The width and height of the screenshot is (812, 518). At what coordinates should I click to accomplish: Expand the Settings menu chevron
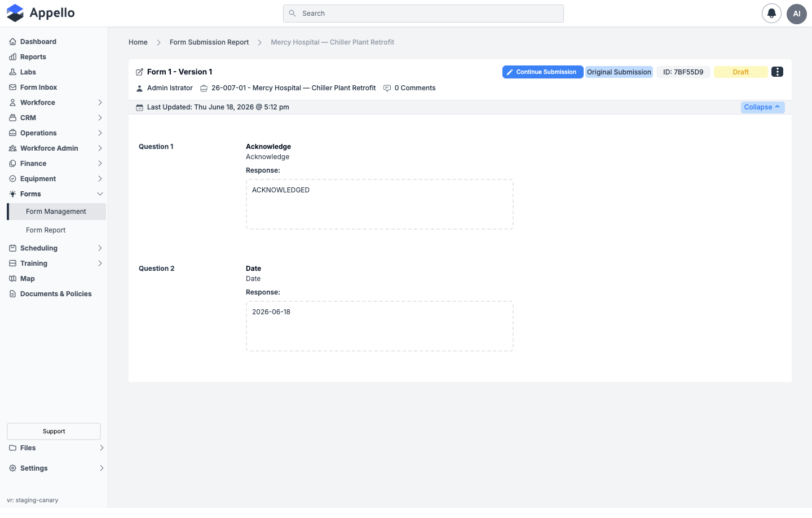101,468
